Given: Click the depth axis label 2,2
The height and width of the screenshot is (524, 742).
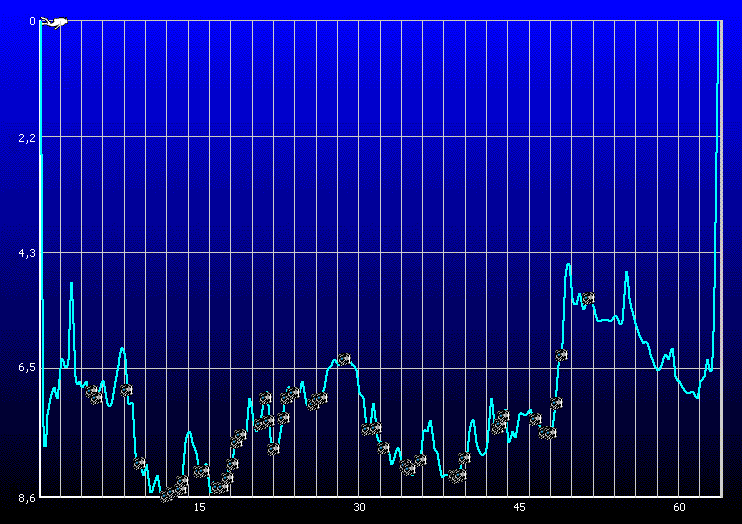Looking at the screenshot, I should (26, 138).
